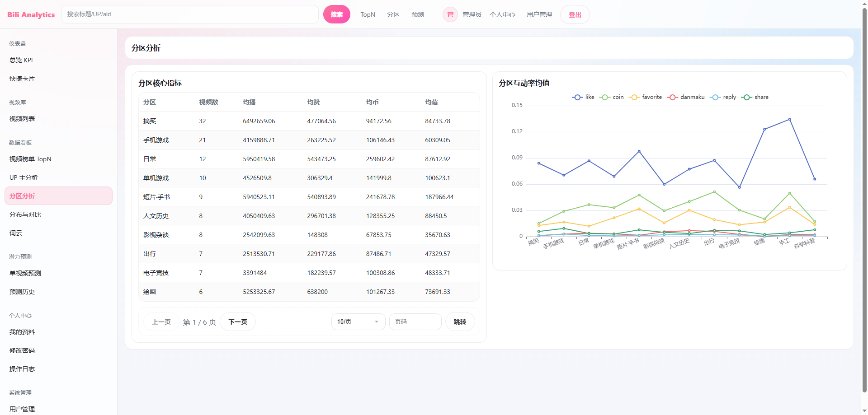Toggle the coin series legend item
Image resolution: width=868 pixels, height=415 pixels.
(612, 97)
